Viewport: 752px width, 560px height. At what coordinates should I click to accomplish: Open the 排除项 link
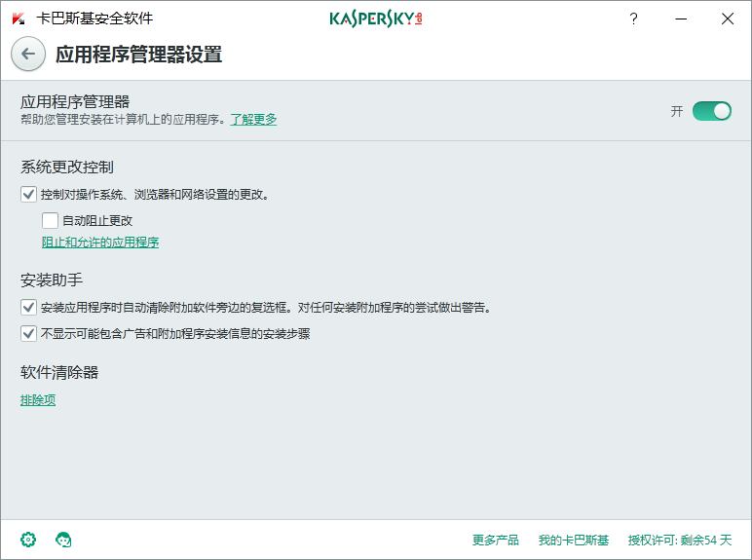tap(38, 399)
